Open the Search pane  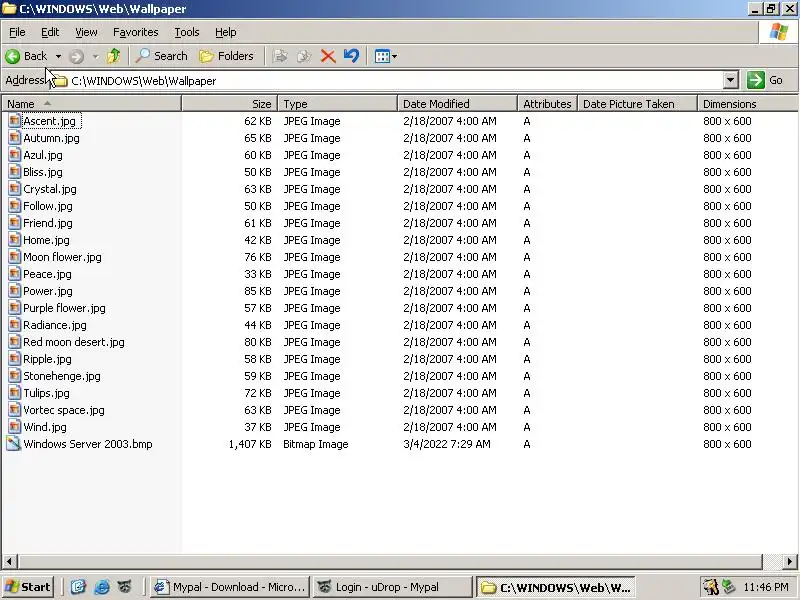162,56
